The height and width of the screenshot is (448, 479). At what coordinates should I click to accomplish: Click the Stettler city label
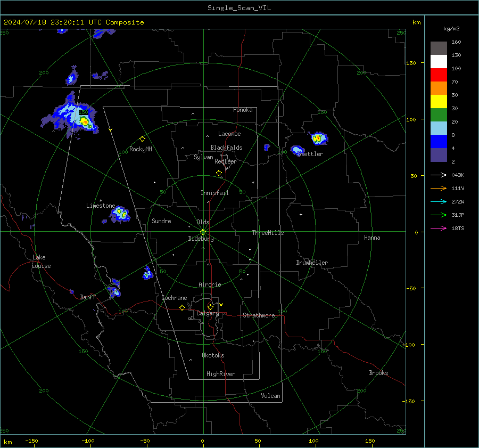coord(310,154)
